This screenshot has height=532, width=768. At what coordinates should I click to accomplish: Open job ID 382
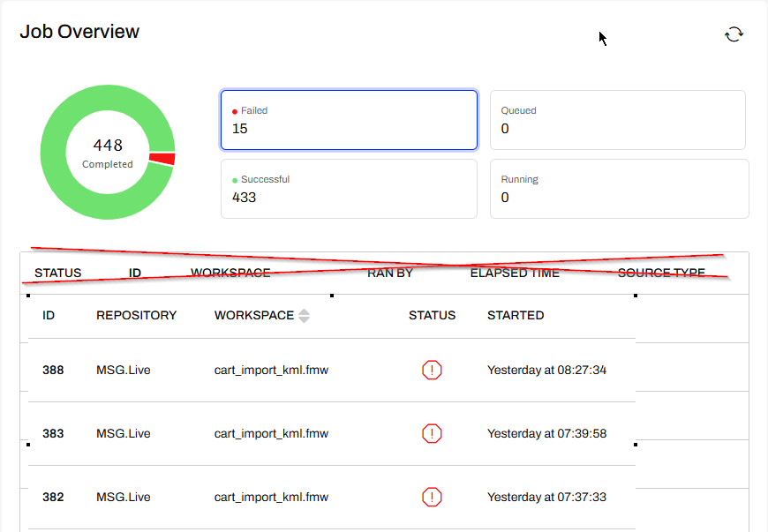[53, 498]
